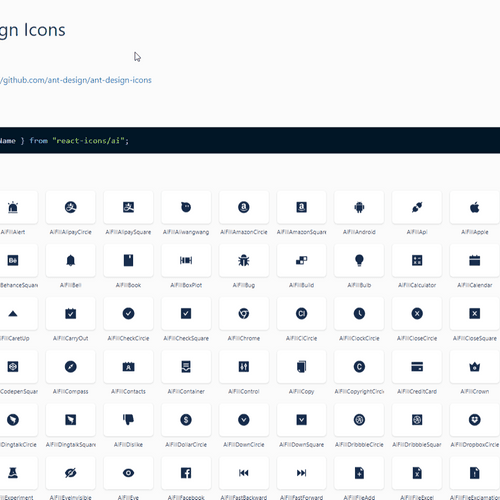Click the AiFillAlipayCircle icon
The height and width of the screenshot is (500, 500).
71,207
